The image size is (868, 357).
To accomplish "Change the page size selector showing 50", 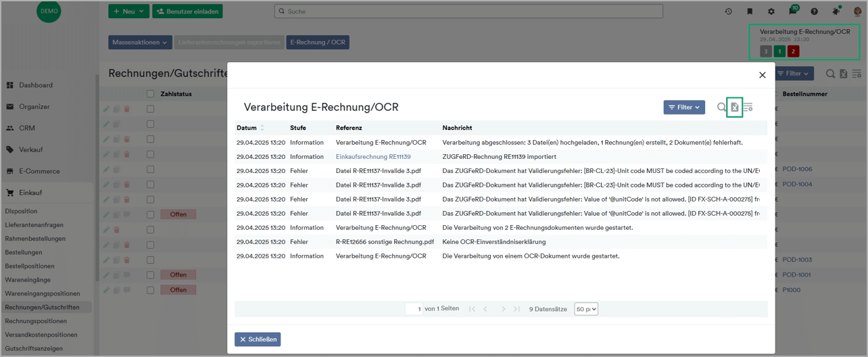I will tap(586, 309).
